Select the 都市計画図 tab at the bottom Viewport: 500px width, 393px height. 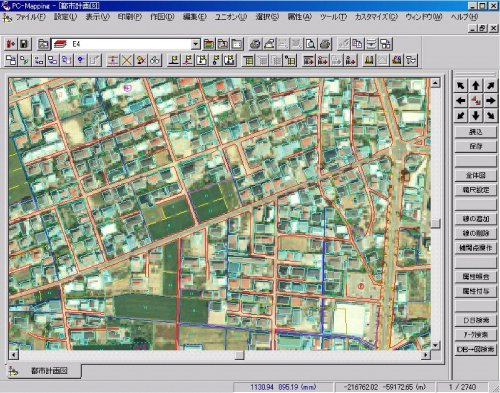(x=44, y=371)
